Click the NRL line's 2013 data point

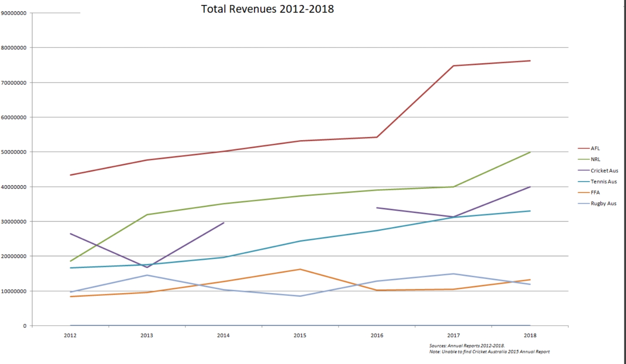pyautogui.click(x=147, y=214)
